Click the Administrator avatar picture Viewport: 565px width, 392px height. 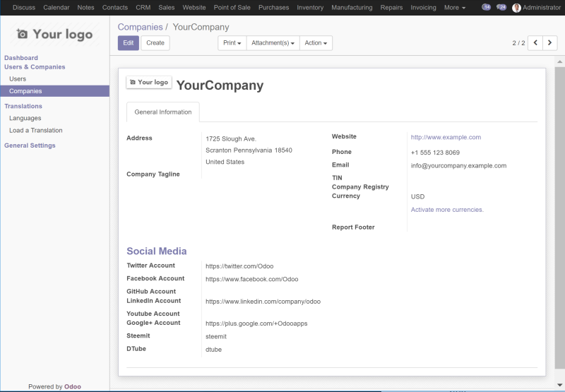coord(516,8)
